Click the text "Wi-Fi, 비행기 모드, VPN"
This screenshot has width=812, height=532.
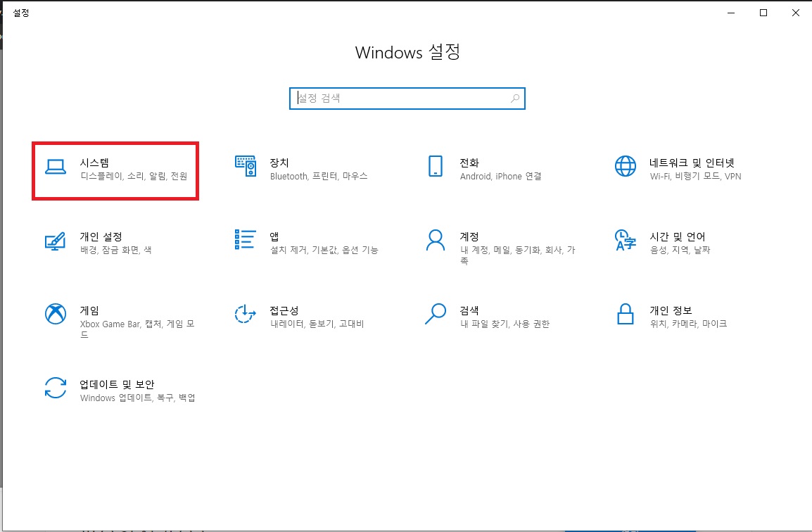(695, 176)
